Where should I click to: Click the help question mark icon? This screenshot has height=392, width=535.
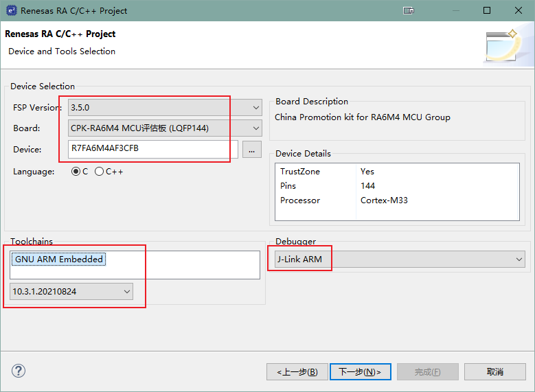point(18,371)
